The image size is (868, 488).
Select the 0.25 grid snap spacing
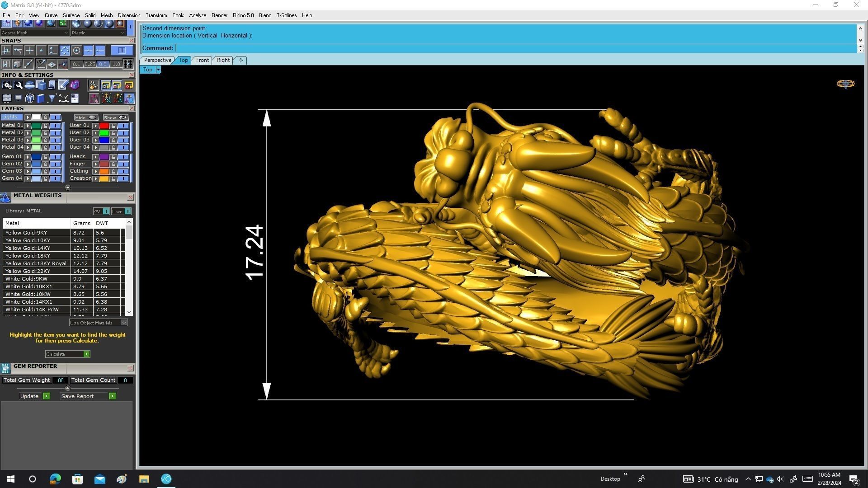[x=90, y=64]
